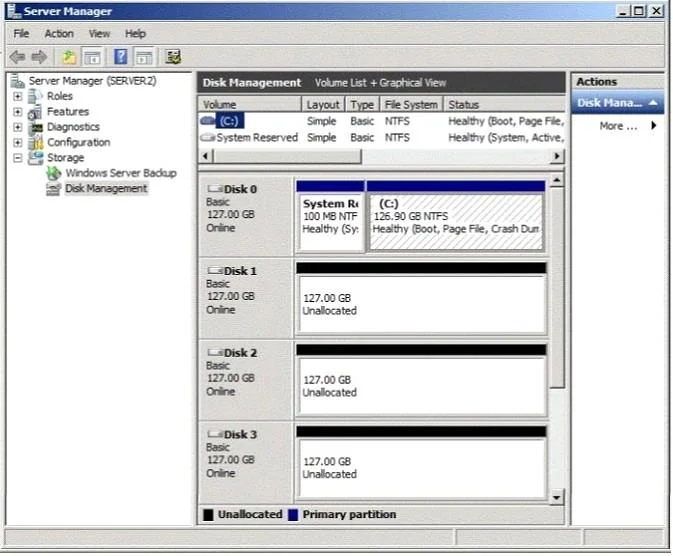This screenshot has width=673, height=556.
Task: Click More Actions in Actions pane
Action: pos(618,126)
